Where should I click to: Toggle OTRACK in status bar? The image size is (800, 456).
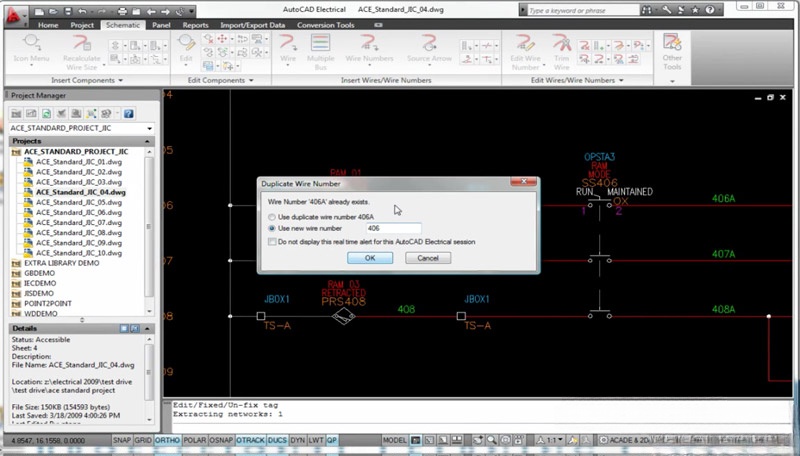point(251,440)
